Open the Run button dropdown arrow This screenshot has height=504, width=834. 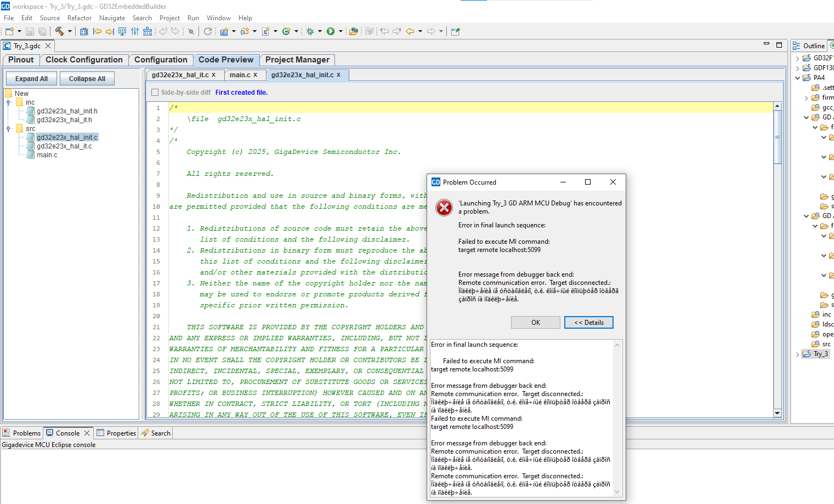coord(341,31)
